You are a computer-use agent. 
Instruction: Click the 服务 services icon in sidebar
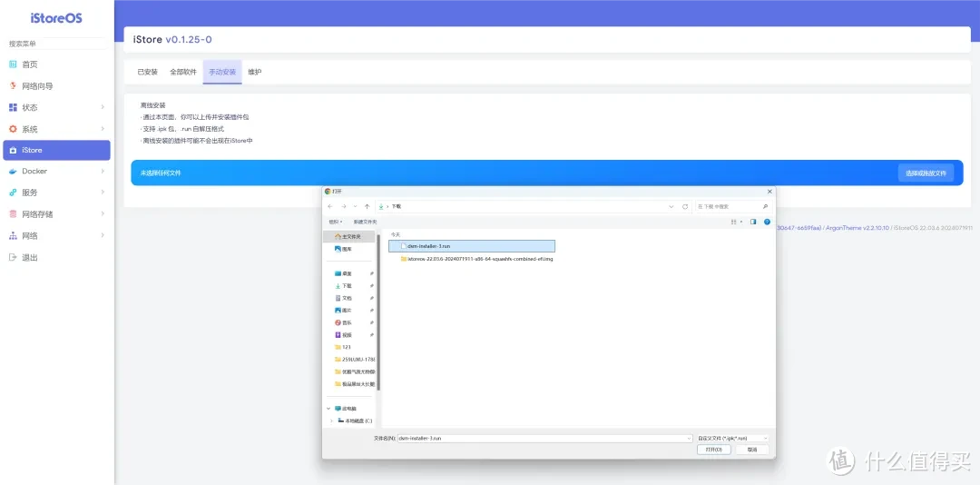[x=13, y=193]
